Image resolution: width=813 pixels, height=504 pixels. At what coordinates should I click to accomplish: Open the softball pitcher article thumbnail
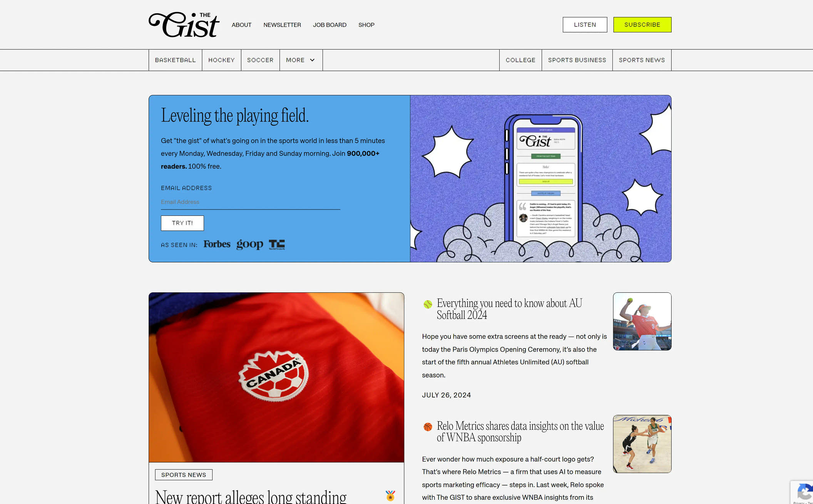pyautogui.click(x=642, y=321)
